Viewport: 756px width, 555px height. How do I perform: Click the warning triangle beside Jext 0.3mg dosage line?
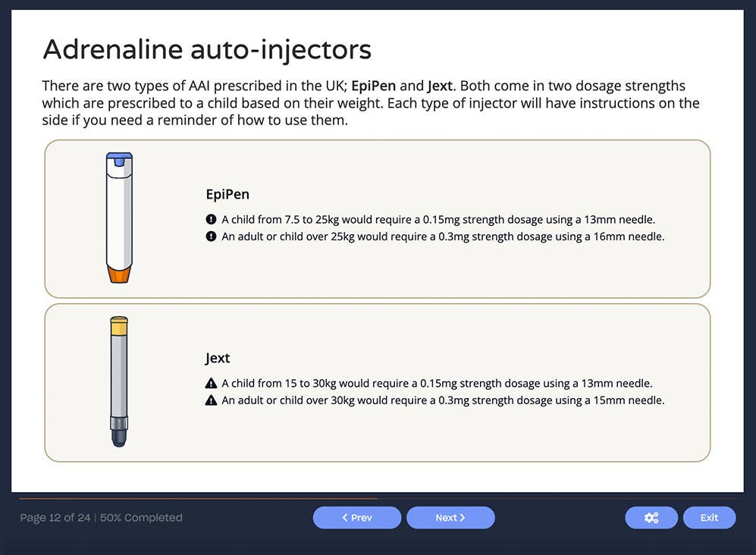(211, 400)
